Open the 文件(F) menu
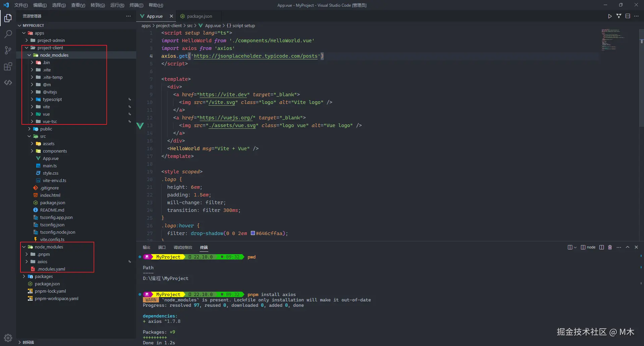The width and height of the screenshot is (644, 346). 21,5
